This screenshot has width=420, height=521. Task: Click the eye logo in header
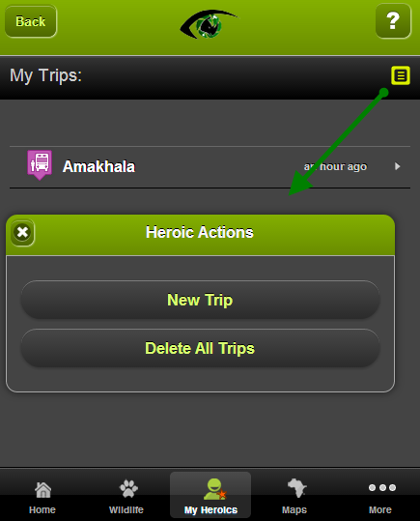coord(209,24)
